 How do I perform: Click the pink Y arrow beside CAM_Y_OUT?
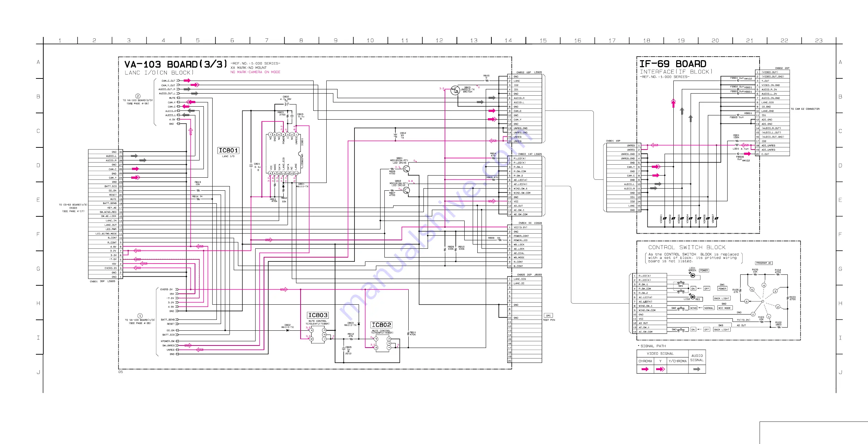195,85
